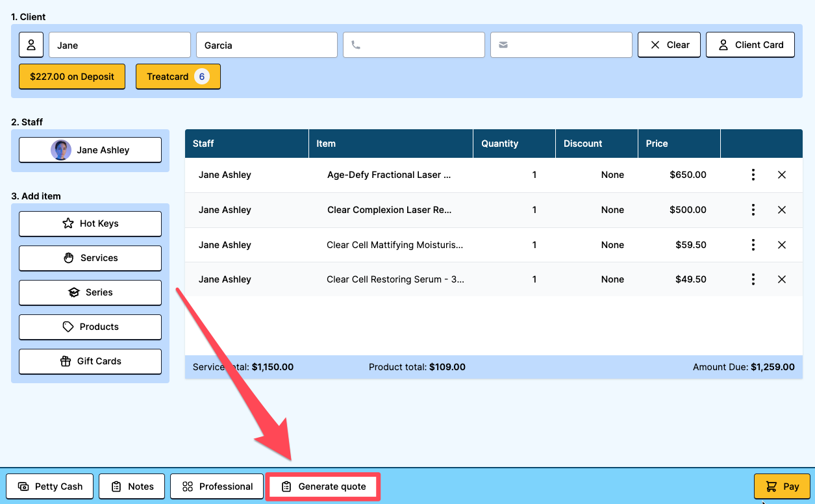
Task: Add an item from Gift Cards
Action: pos(90,361)
